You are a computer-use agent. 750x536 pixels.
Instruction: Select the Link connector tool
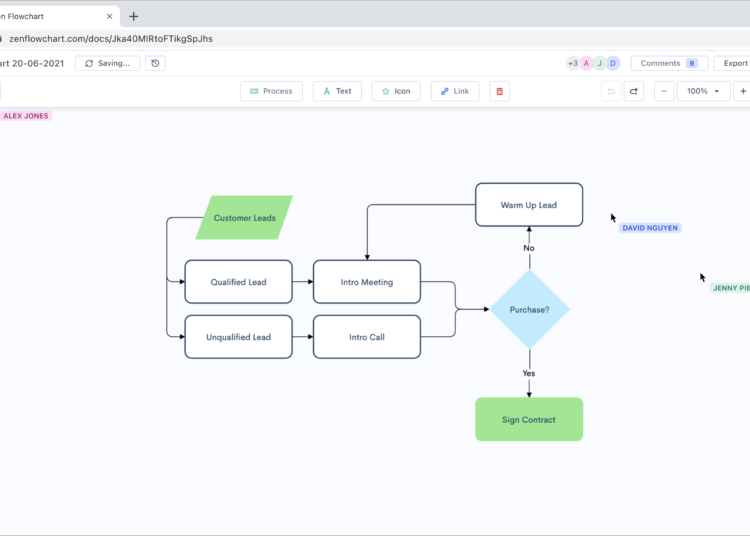coord(455,91)
